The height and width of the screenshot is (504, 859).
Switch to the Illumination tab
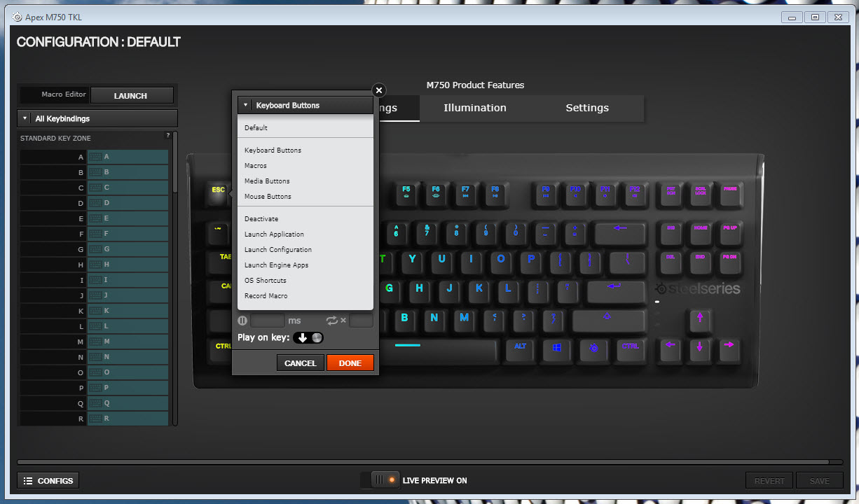click(x=475, y=108)
